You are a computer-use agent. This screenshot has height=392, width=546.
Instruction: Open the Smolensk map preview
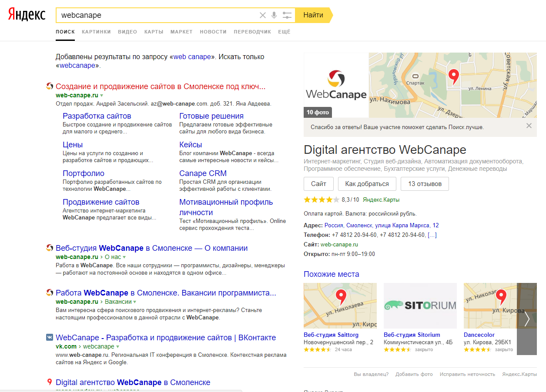click(x=453, y=85)
